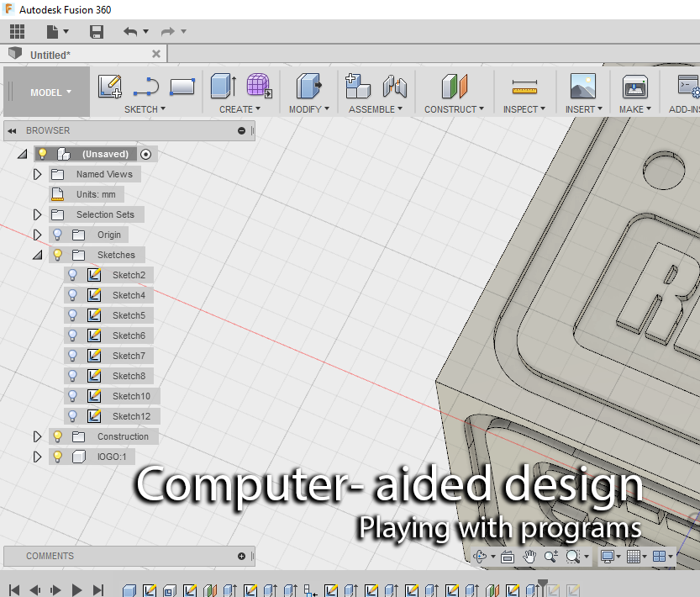Minimize the BROWSER panel circle button
The image size is (700, 597).
(x=241, y=131)
